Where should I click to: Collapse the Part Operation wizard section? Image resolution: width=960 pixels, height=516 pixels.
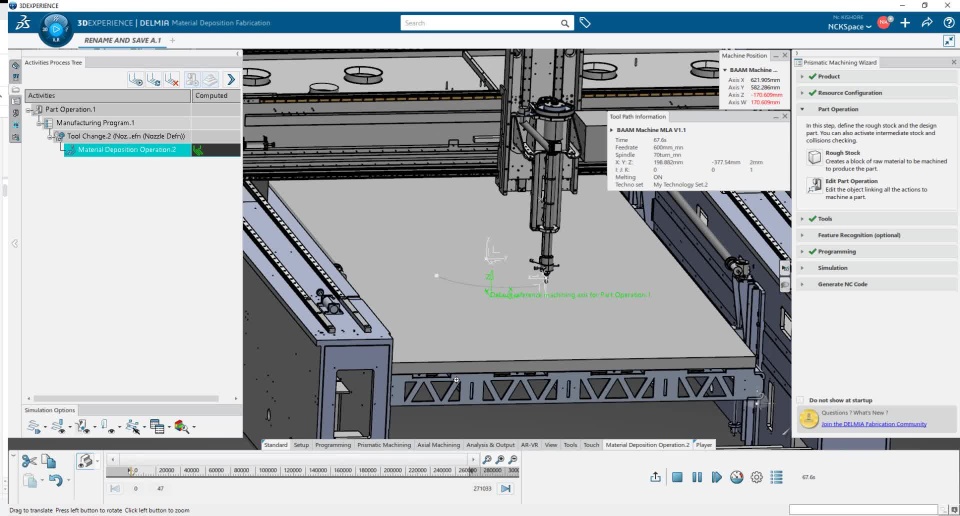[802, 109]
